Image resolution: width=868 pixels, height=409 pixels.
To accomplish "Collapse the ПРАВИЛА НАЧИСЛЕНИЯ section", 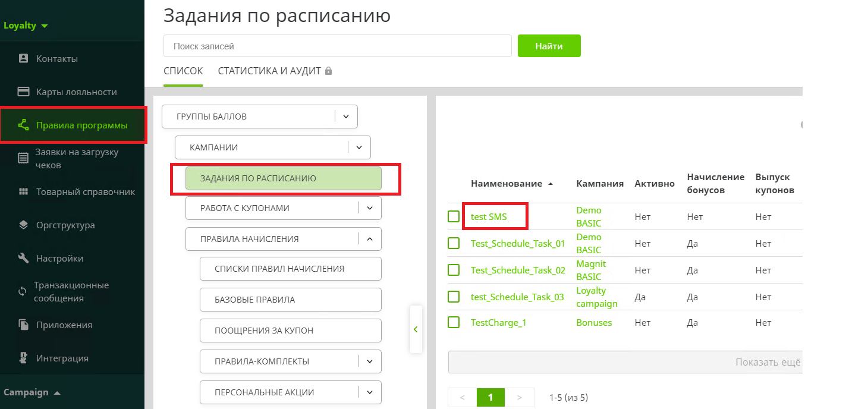I will [x=370, y=239].
